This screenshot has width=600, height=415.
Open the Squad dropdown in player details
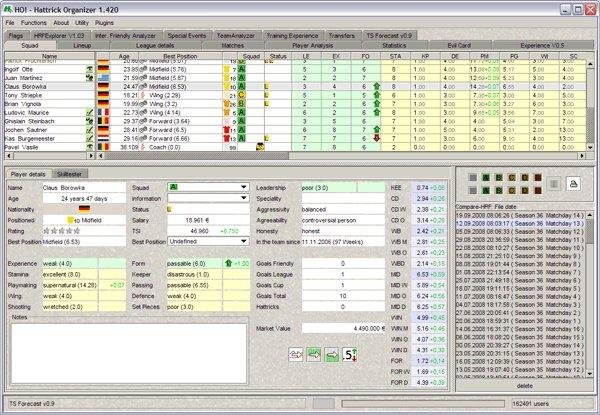pyautogui.click(x=243, y=187)
